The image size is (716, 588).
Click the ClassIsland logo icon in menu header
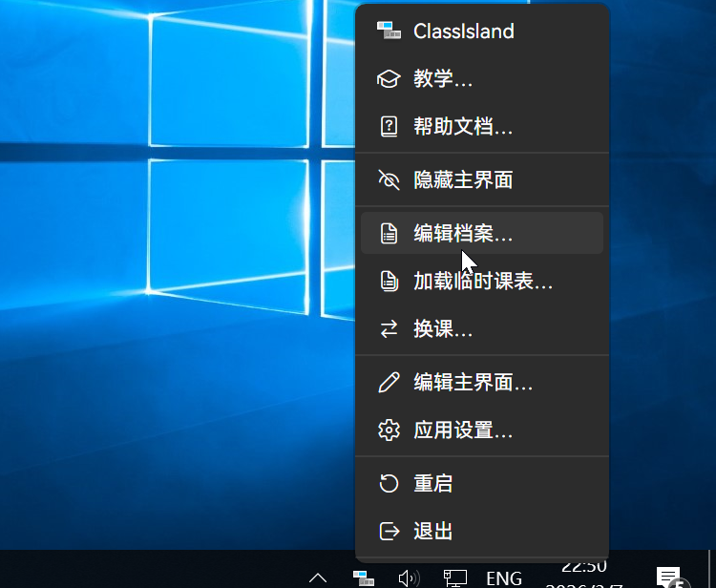(389, 31)
